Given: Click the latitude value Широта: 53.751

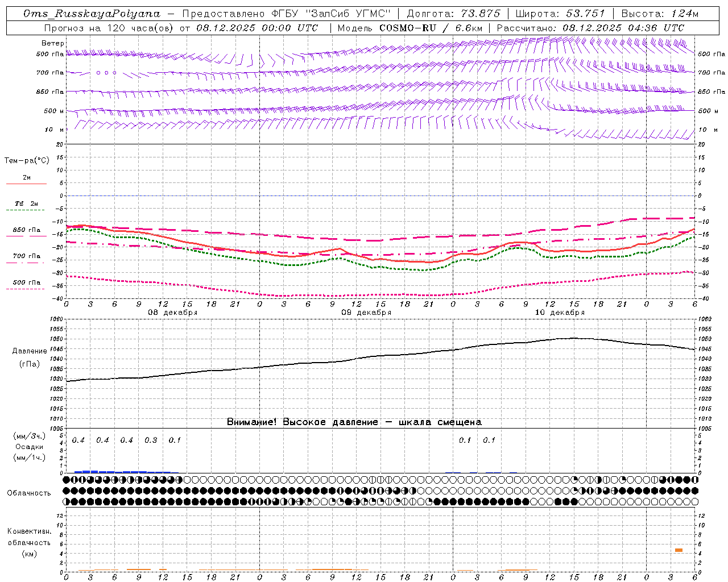Looking at the screenshot, I should pyautogui.click(x=560, y=14).
